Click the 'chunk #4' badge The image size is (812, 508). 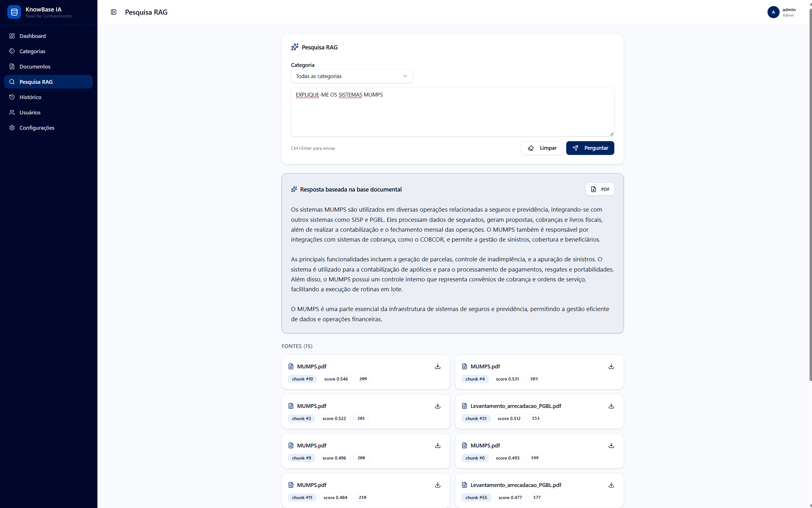tap(475, 379)
